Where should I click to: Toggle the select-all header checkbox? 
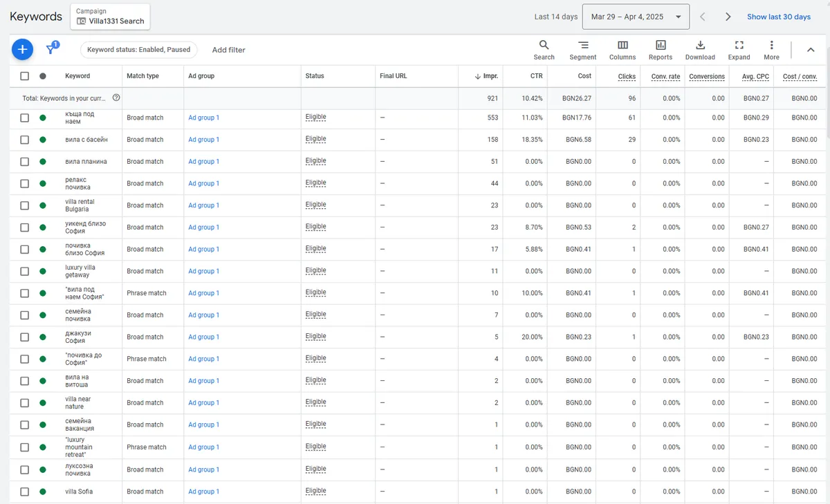pyautogui.click(x=25, y=76)
